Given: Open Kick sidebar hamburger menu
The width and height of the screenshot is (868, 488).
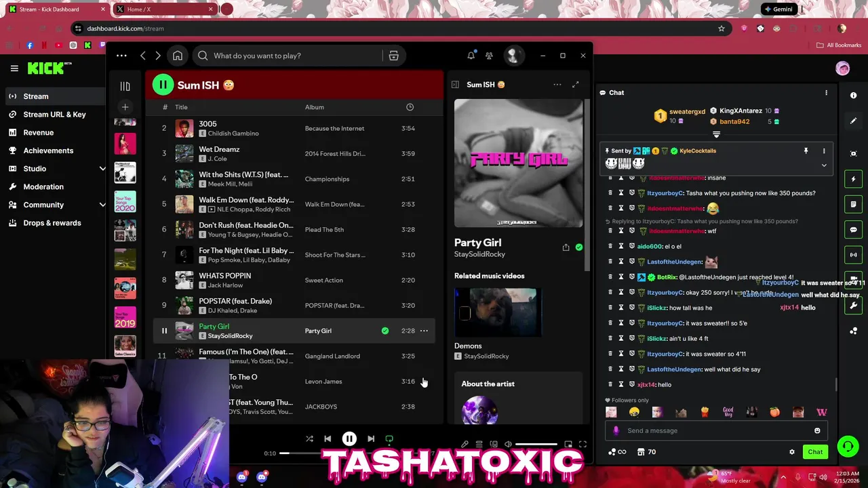Looking at the screenshot, I should click(14, 68).
